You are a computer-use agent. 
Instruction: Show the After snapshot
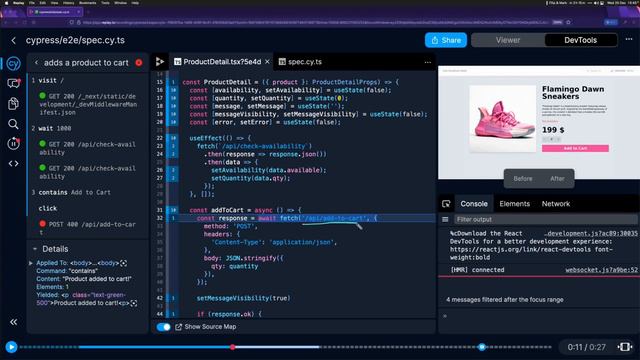[x=557, y=179]
